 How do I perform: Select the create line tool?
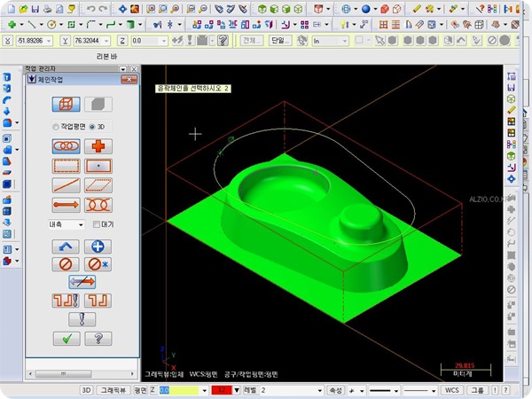point(32,25)
